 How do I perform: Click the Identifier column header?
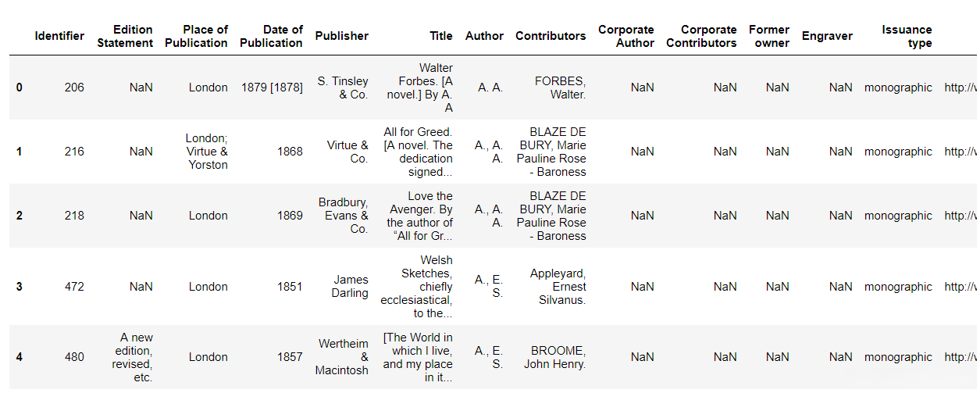coord(59,36)
